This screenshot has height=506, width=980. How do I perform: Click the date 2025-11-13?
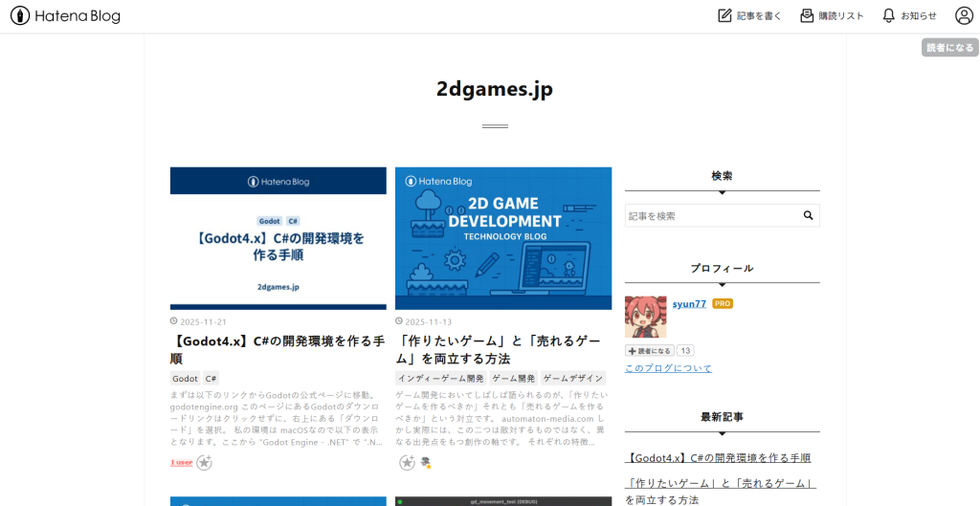pos(428,322)
